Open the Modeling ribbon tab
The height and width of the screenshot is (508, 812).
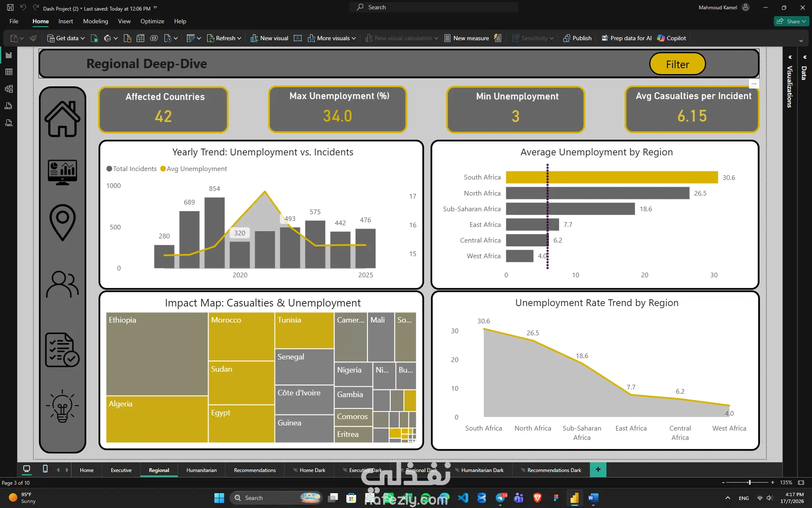[x=95, y=21]
